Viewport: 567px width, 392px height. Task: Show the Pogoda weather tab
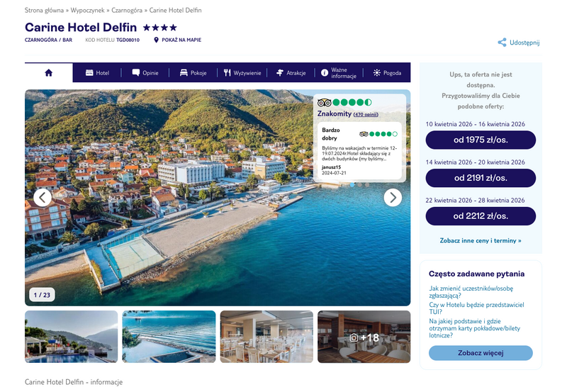(387, 73)
